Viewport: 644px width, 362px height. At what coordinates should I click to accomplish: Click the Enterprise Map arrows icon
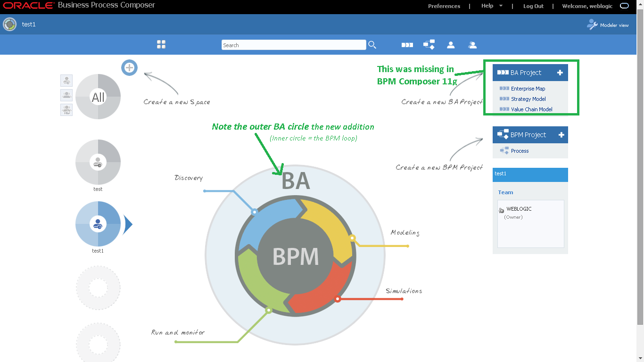point(504,89)
